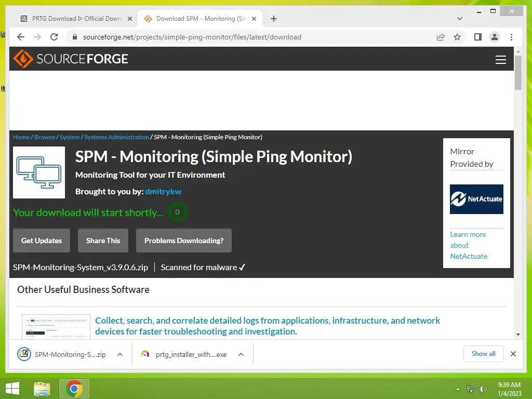The image size is (532, 399).
Task: Open a new browser tab
Action: pos(273,19)
